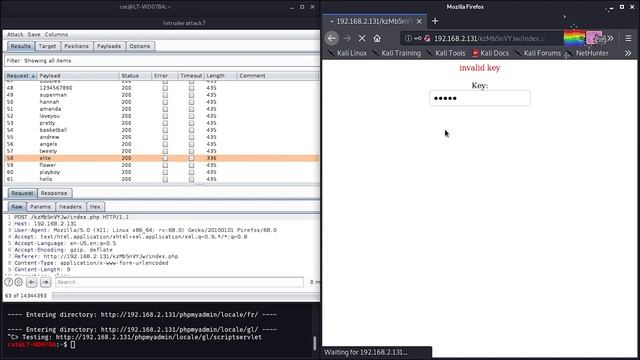Click the Firefox forward arrow
The height and width of the screenshot is (360, 640).
[x=347, y=38]
